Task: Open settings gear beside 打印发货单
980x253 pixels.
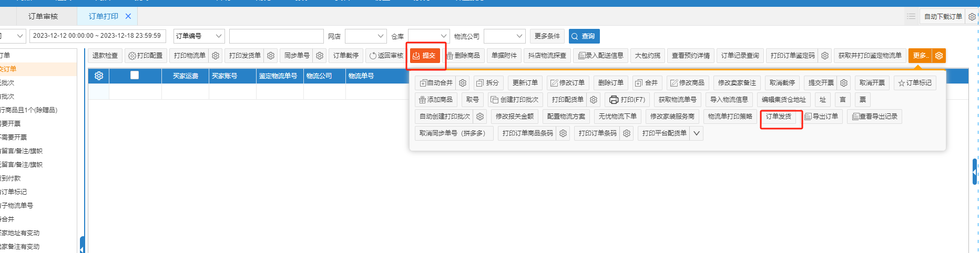Action: 271,56
